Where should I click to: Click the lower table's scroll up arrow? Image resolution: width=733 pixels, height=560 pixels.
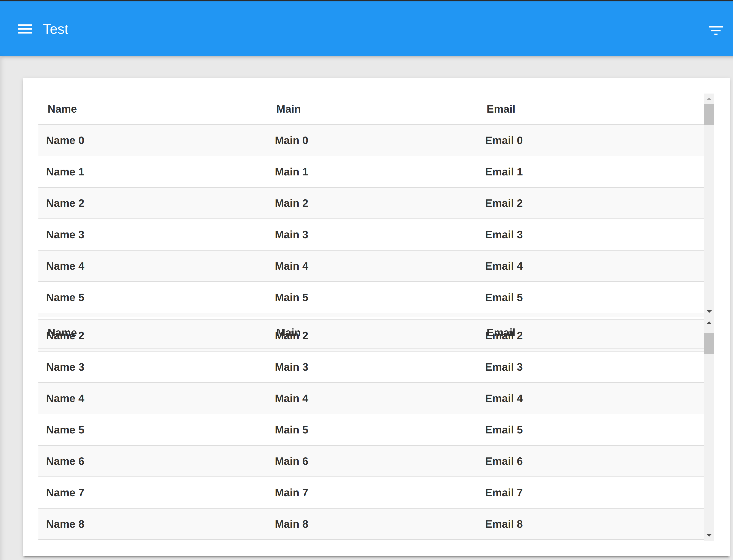tap(709, 323)
